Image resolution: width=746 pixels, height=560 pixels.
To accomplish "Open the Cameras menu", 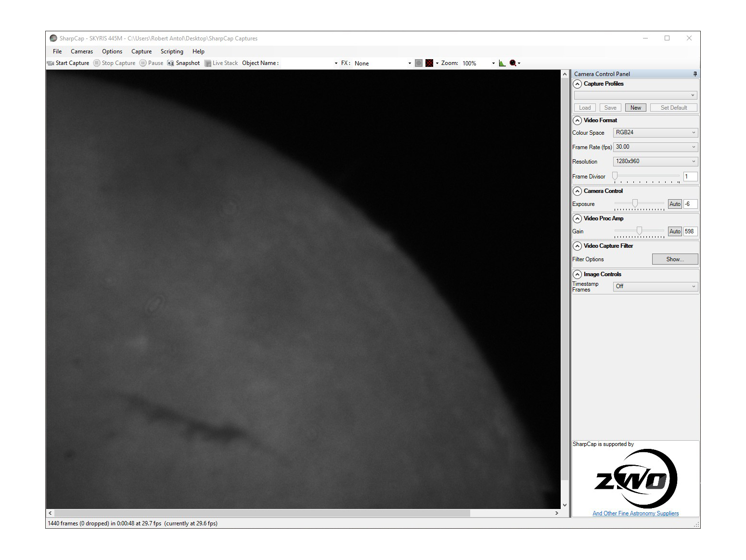I will pyautogui.click(x=82, y=51).
